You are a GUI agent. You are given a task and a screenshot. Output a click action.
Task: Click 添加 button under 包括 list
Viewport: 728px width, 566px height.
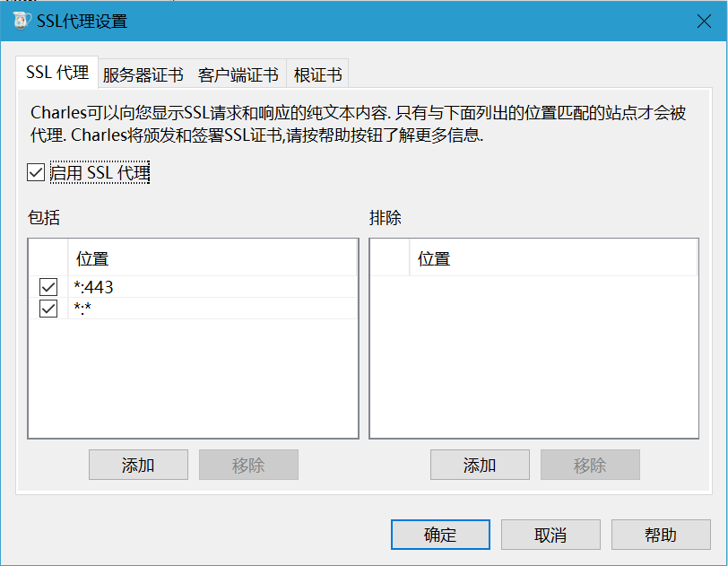tap(138, 465)
